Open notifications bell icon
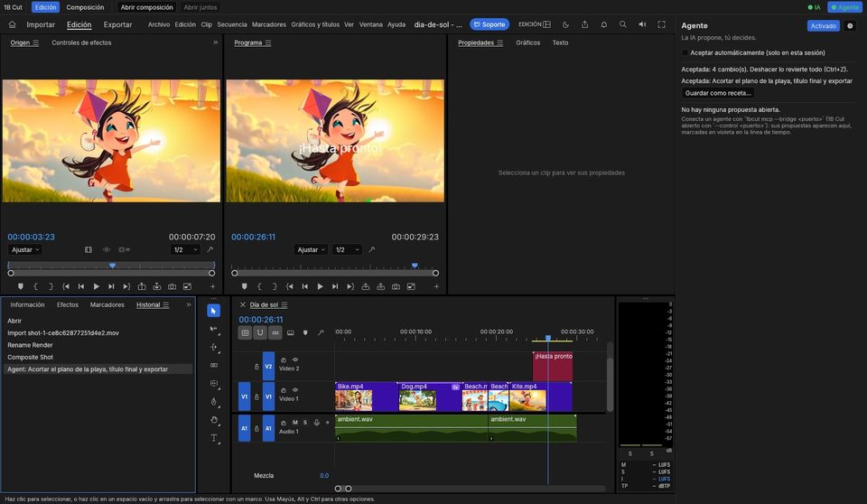Viewport: 867px width, 504px height. tap(604, 24)
